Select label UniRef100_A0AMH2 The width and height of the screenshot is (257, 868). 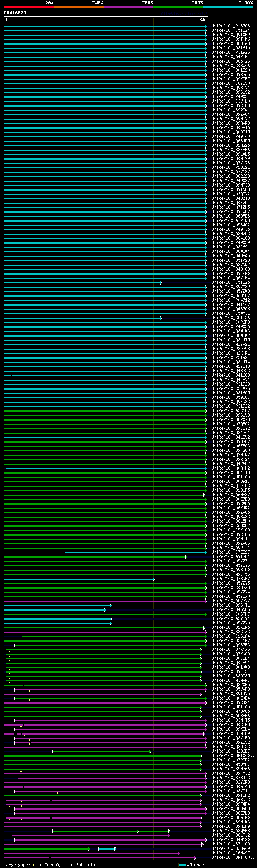pyautogui.click(x=230, y=468)
